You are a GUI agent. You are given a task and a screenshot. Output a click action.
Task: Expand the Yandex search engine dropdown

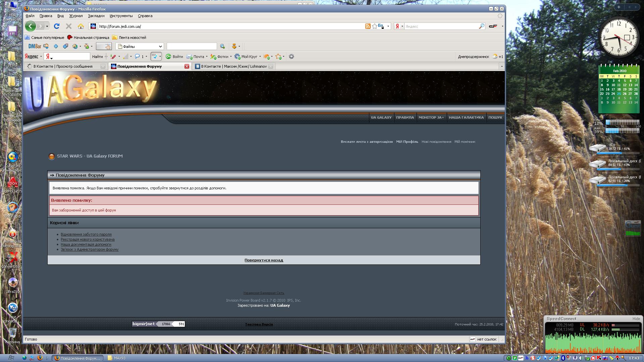(x=402, y=26)
